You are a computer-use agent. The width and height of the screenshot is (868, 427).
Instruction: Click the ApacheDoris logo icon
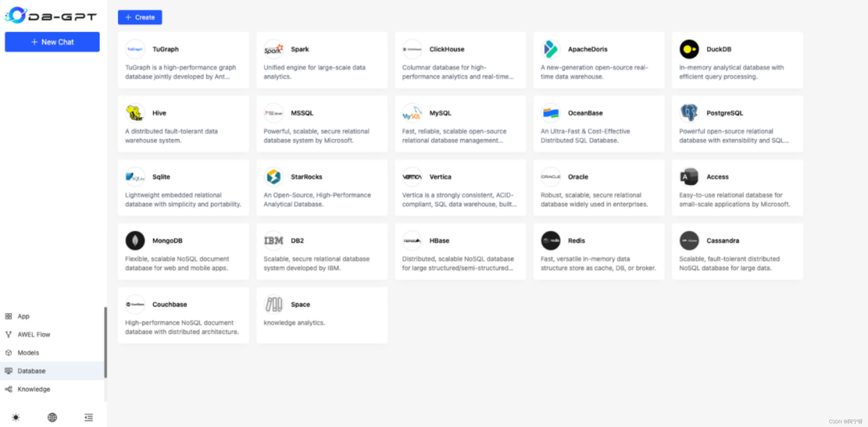(550, 49)
